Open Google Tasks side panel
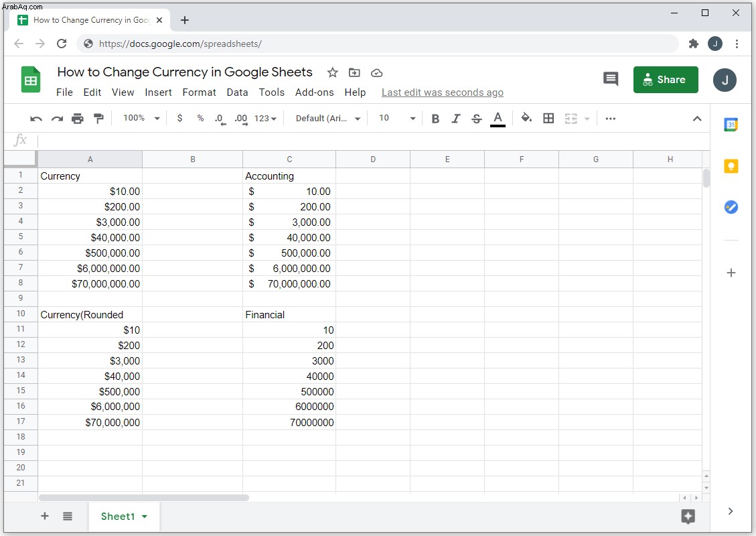756x536 pixels. click(x=731, y=208)
